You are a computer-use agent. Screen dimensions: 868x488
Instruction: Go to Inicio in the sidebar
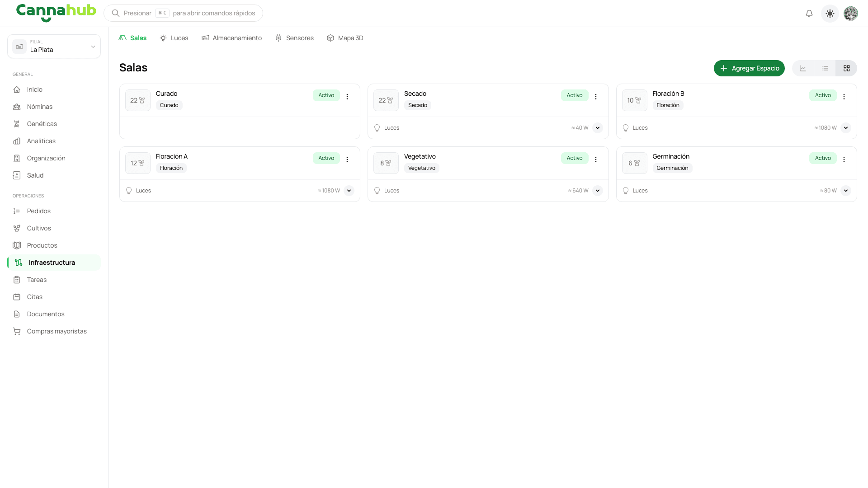coord(54,89)
